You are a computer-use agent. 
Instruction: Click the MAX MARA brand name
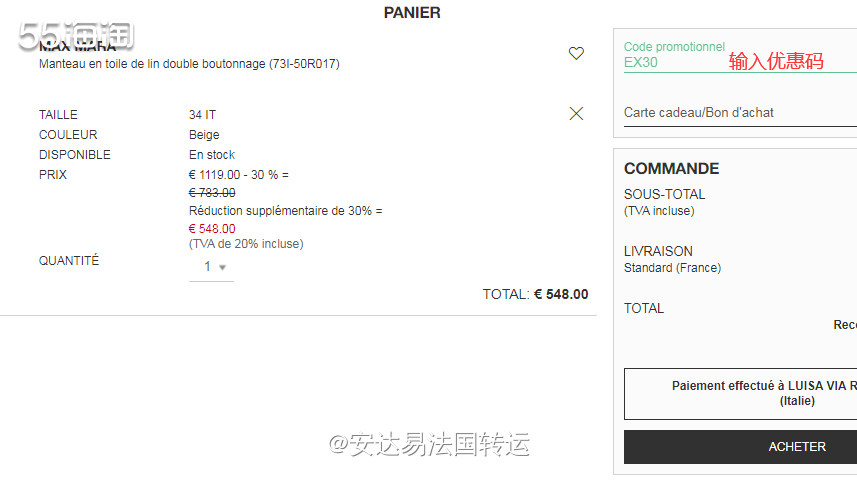(x=77, y=46)
